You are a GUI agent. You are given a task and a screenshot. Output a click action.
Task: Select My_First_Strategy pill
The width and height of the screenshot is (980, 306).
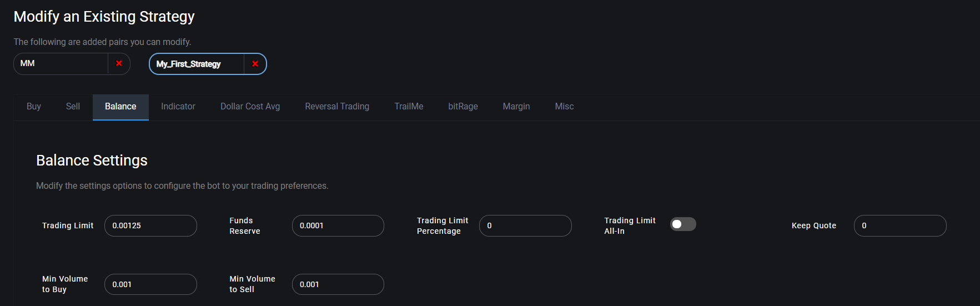(x=197, y=64)
